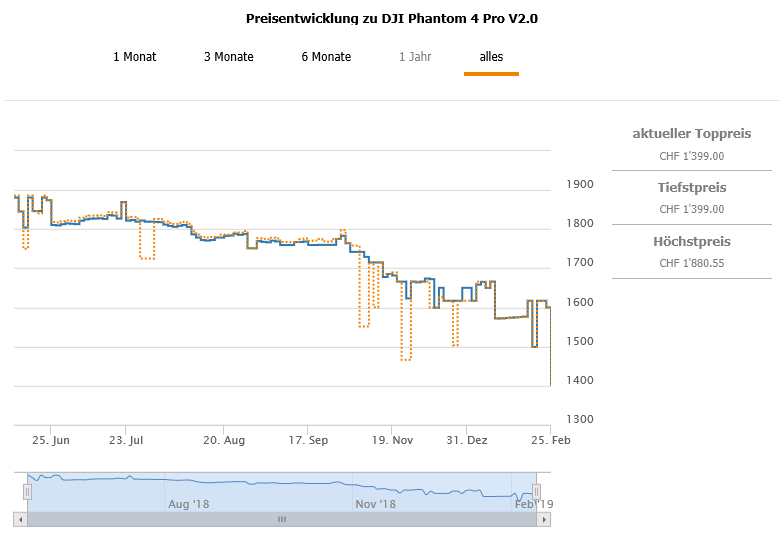Screen dimensions: 781x536
Task: Click the Tiefstpreis CHF 1'399.00 value
Action: pos(692,209)
